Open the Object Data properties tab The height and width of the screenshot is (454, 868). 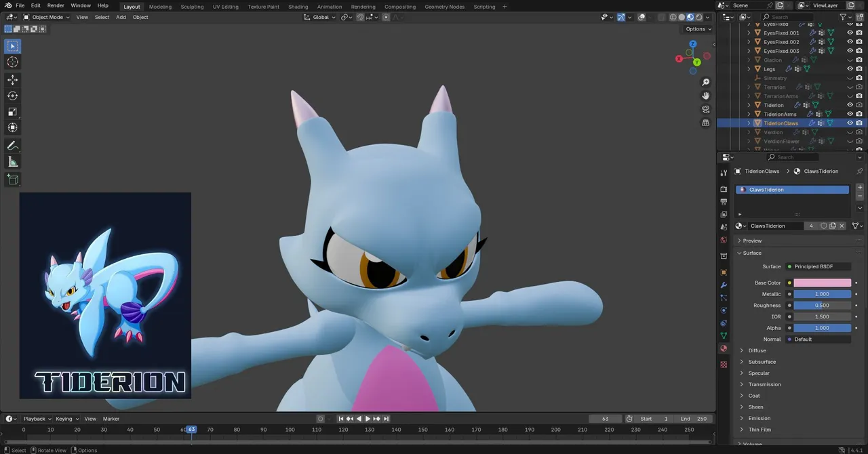724,335
